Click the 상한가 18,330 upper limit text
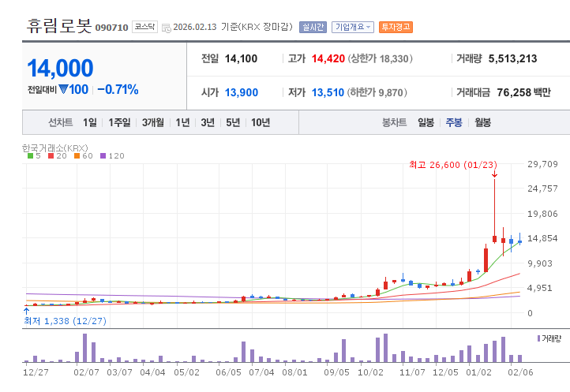570x392 pixels. coord(381,58)
